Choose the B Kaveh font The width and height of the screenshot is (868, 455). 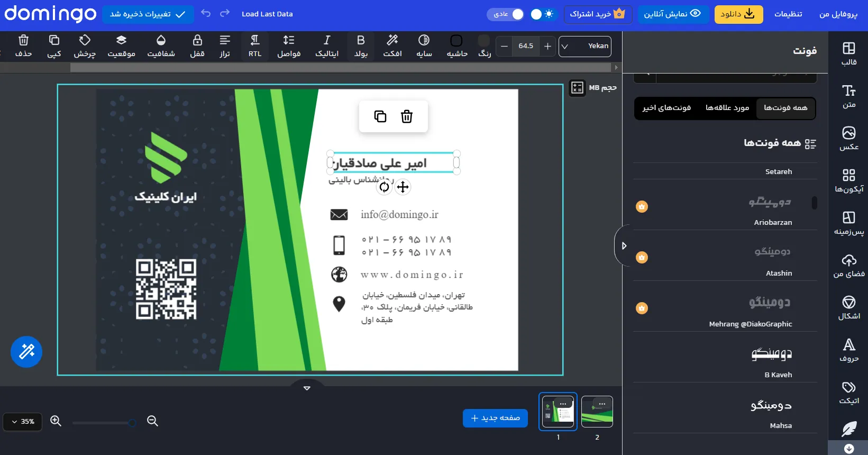[725, 358]
